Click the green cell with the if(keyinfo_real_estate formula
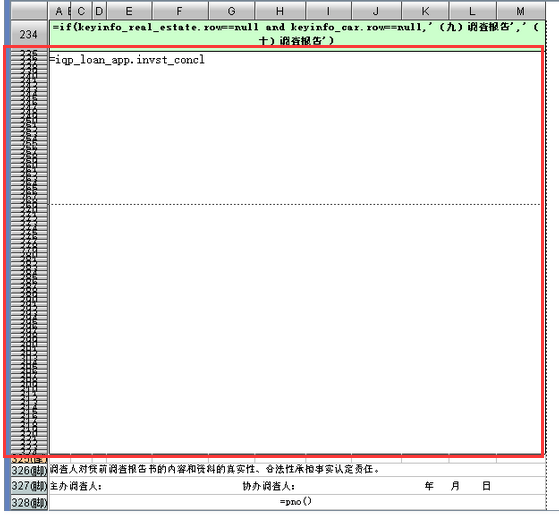This screenshot has height=517, width=559. [297, 34]
